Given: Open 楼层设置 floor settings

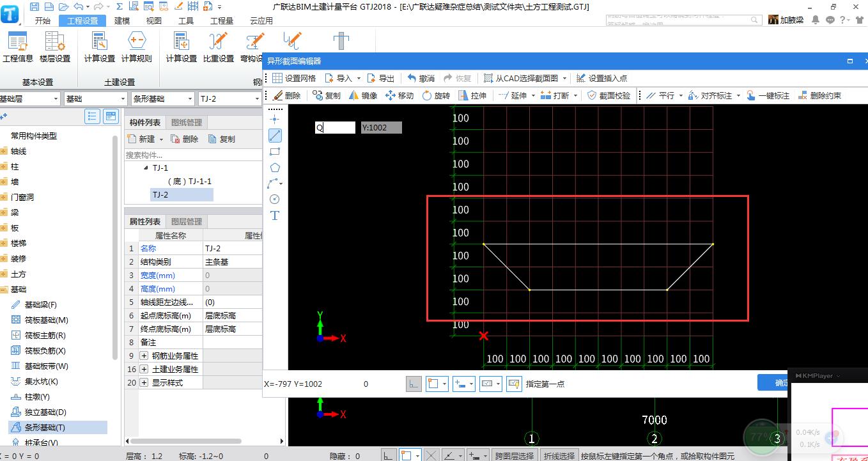Looking at the screenshot, I should pos(55,48).
